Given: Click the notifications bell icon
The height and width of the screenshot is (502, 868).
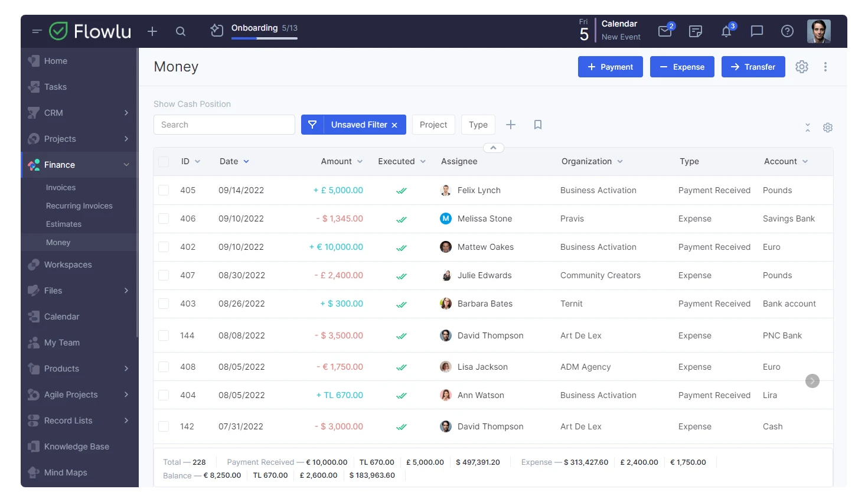Looking at the screenshot, I should [726, 31].
